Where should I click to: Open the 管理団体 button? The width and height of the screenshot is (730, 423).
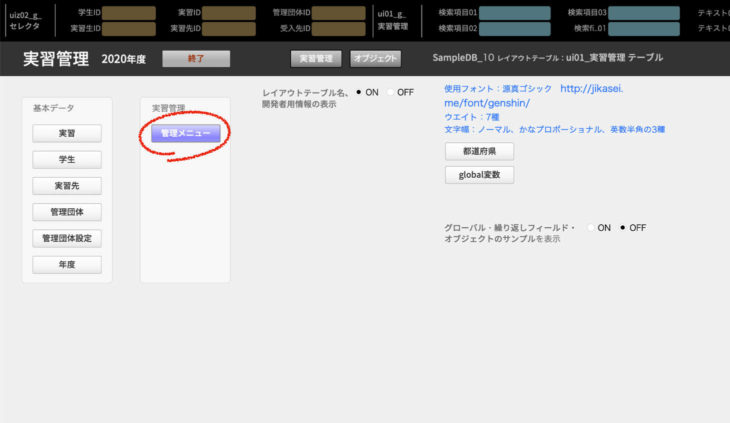pyautogui.click(x=66, y=212)
